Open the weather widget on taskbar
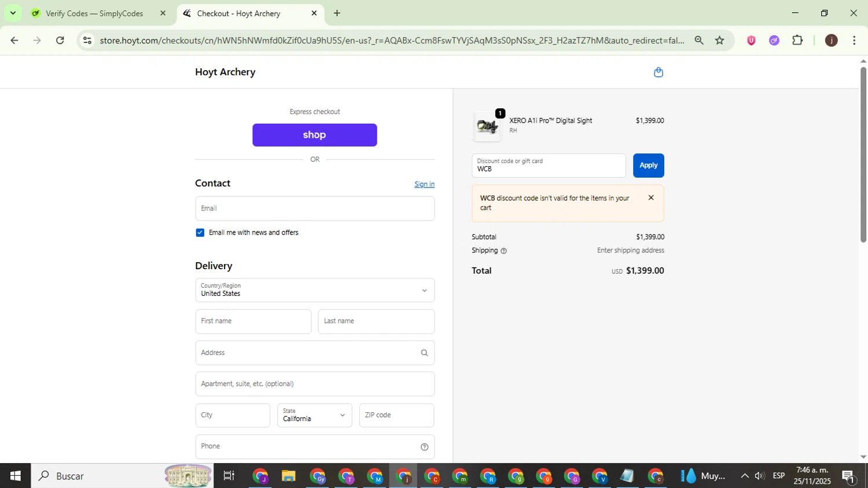Image resolution: width=868 pixels, height=488 pixels. click(703, 476)
